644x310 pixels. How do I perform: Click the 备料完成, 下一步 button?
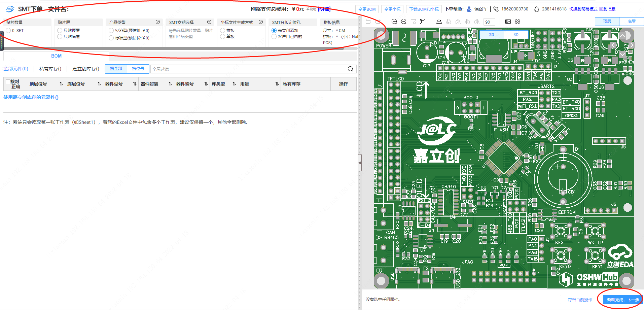click(x=622, y=300)
